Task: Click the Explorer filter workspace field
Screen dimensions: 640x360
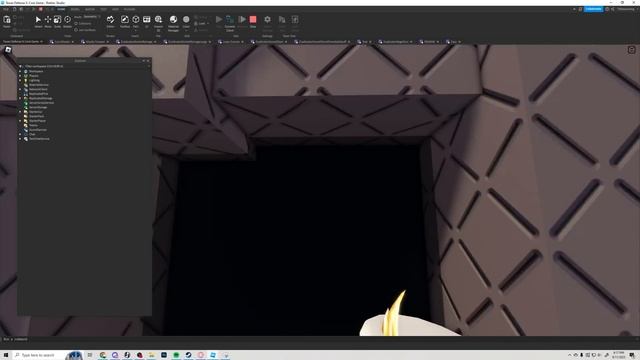Action: [84, 66]
